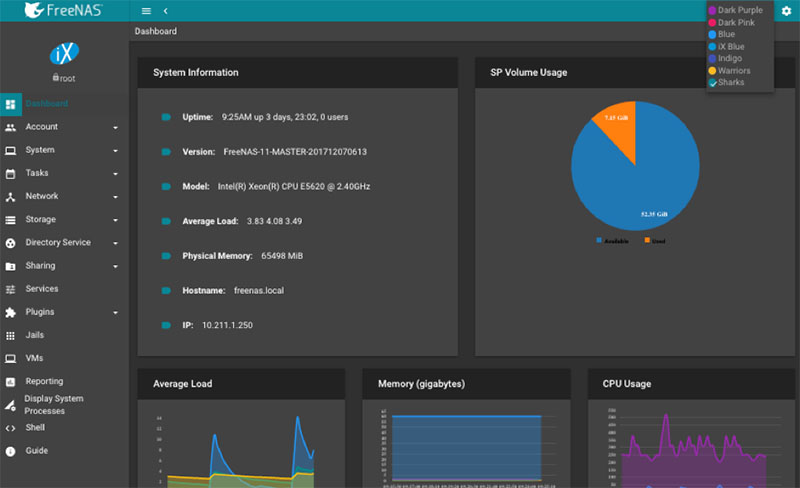Screen dimensions: 800x488
Task: Open the settings gear icon
Action: click(x=786, y=11)
